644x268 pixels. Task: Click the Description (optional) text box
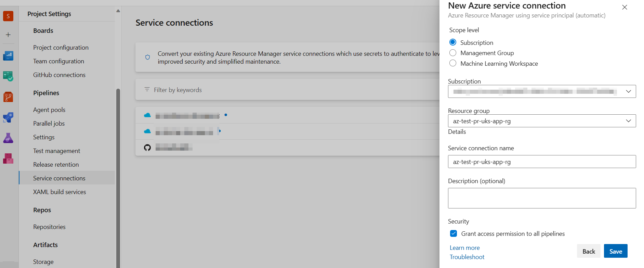[x=542, y=198]
